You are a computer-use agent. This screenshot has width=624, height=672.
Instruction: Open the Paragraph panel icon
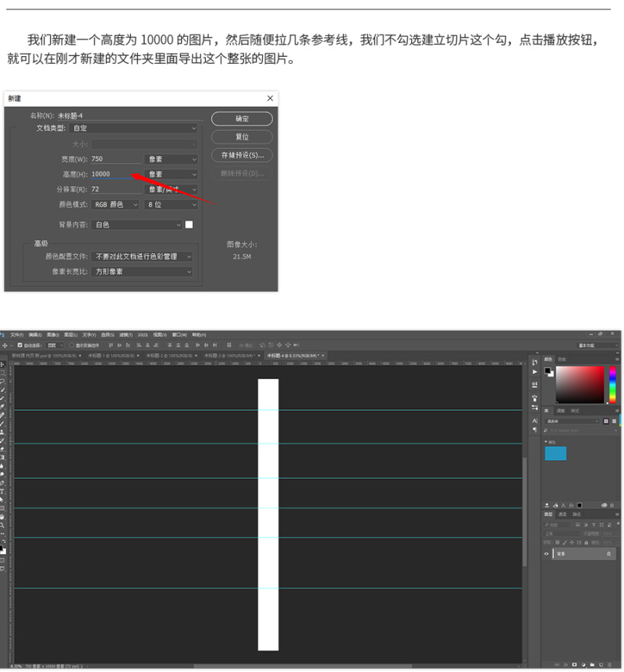tap(534, 430)
